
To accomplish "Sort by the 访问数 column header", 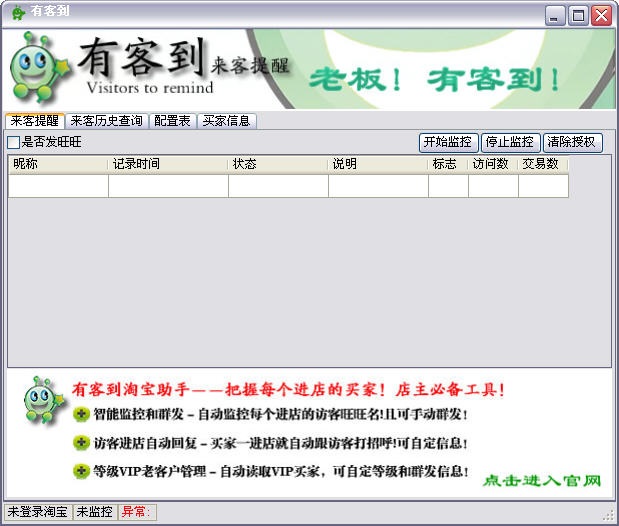I will (493, 164).
